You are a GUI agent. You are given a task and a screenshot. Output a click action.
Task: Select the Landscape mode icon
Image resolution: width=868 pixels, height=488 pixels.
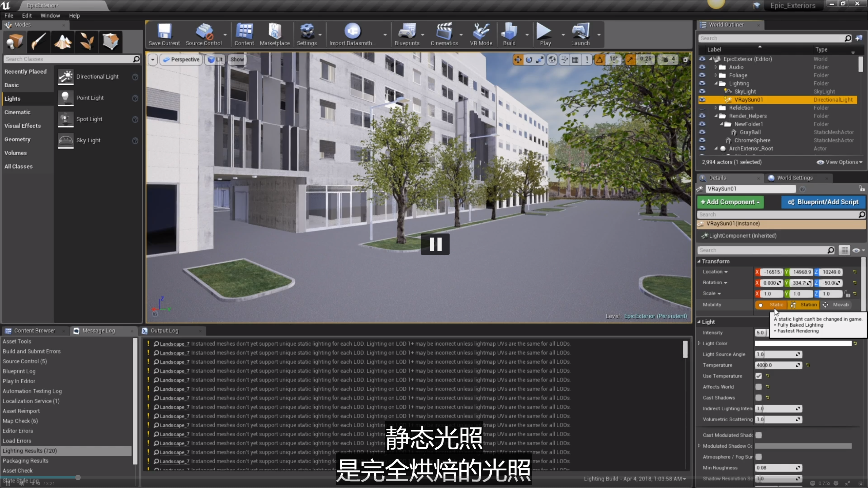[63, 42]
